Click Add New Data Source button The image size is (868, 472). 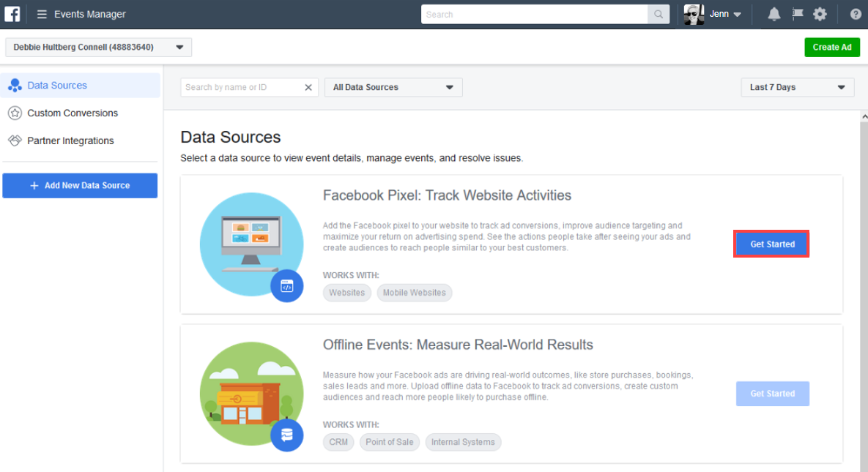80,185
